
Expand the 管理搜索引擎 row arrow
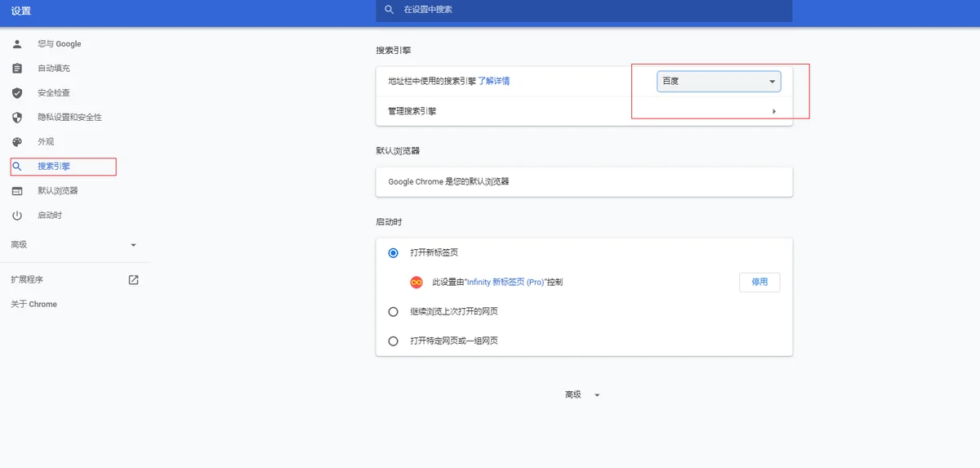(773, 111)
